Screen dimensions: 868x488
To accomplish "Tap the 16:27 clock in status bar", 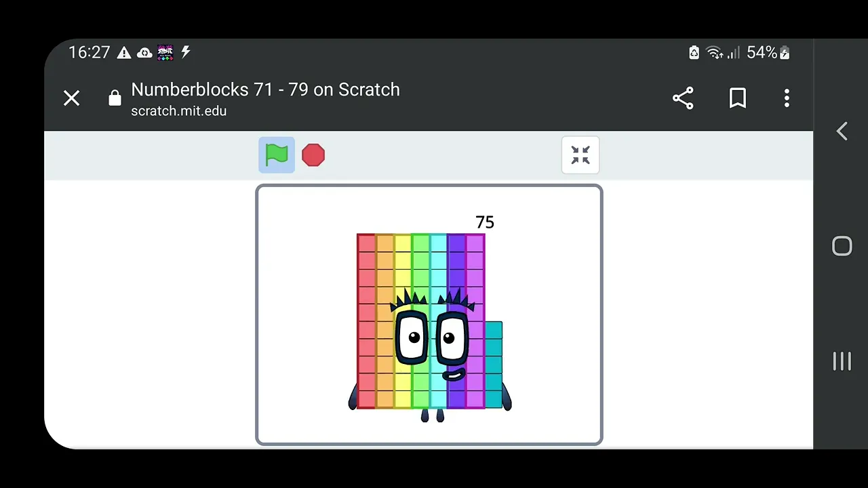I will point(90,53).
